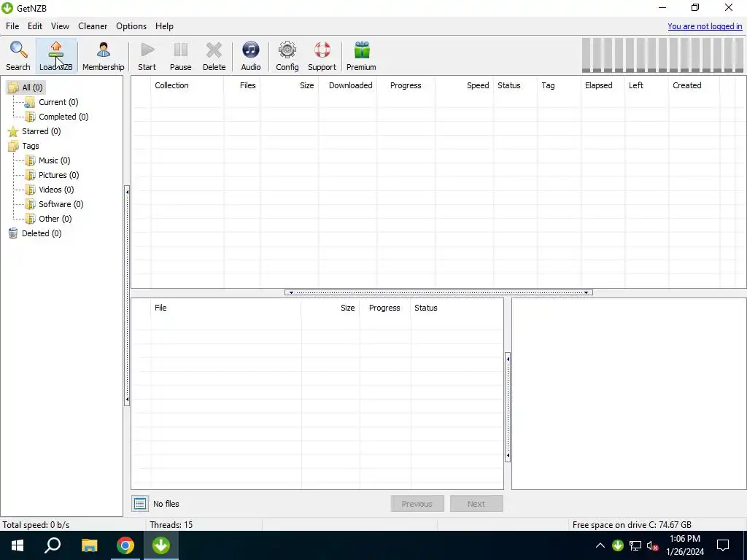Open the Audio toolbar icon
747x560 pixels.
click(x=251, y=56)
